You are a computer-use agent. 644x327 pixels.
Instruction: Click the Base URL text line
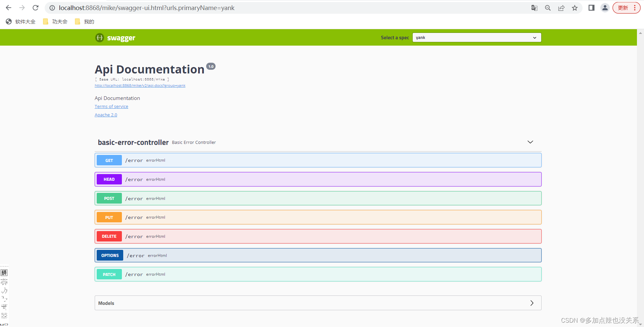(x=132, y=79)
